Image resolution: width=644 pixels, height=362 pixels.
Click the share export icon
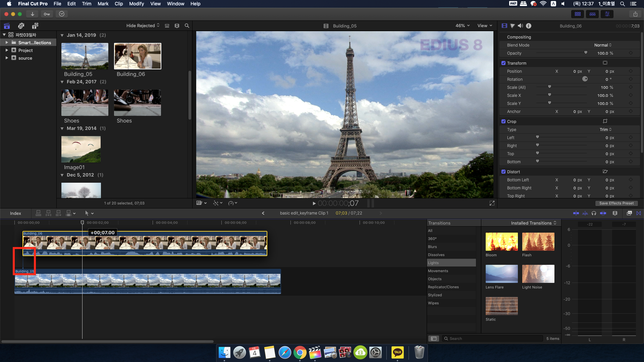click(x=635, y=14)
